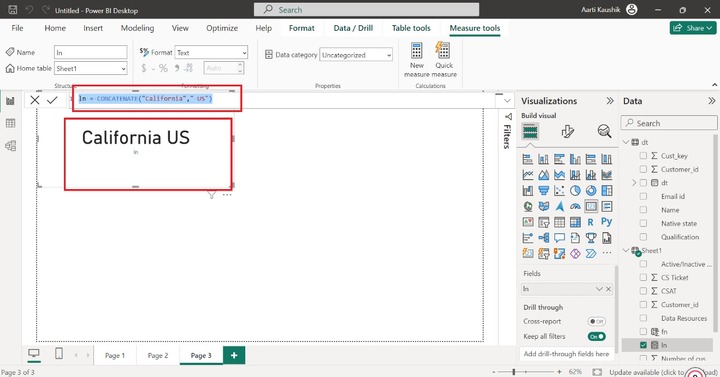Click the Share button
This screenshot has height=377, width=720.
click(x=693, y=28)
